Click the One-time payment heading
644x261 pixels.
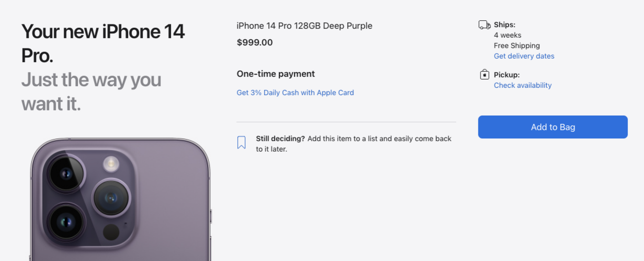pos(276,74)
